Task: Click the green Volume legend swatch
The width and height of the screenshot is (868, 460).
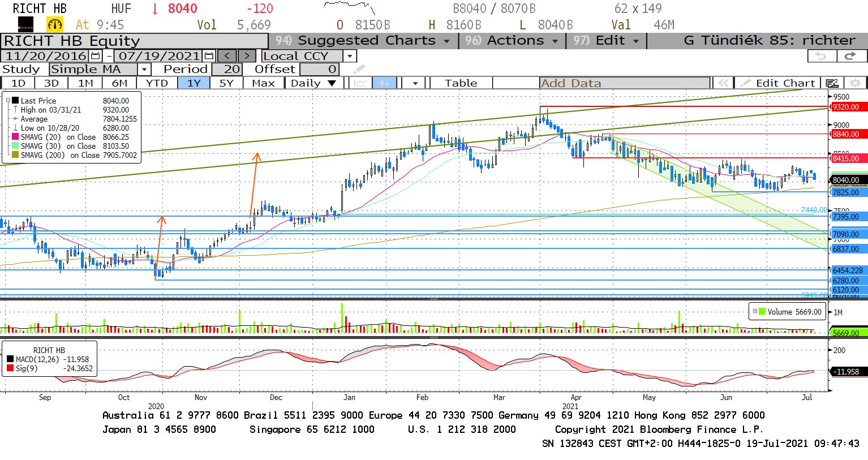Action: pyautogui.click(x=762, y=312)
